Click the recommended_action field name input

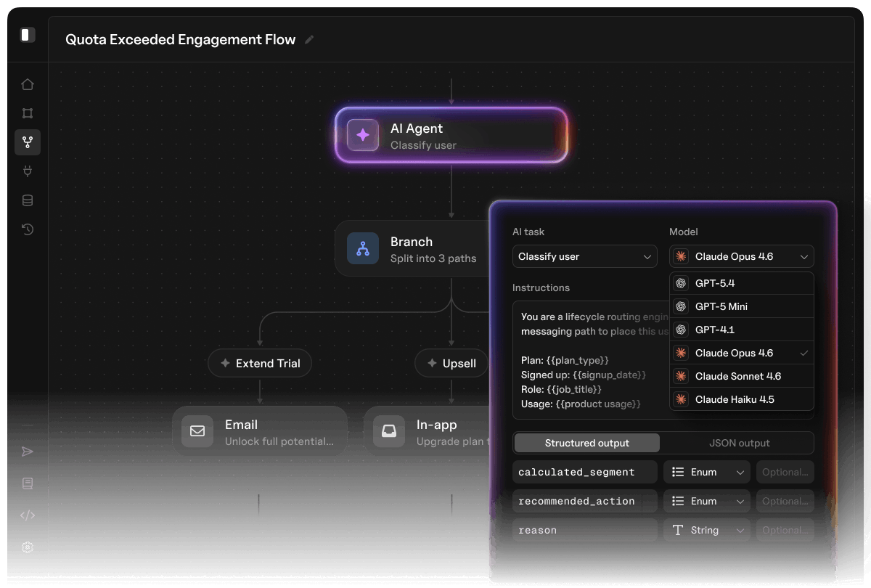[585, 501]
